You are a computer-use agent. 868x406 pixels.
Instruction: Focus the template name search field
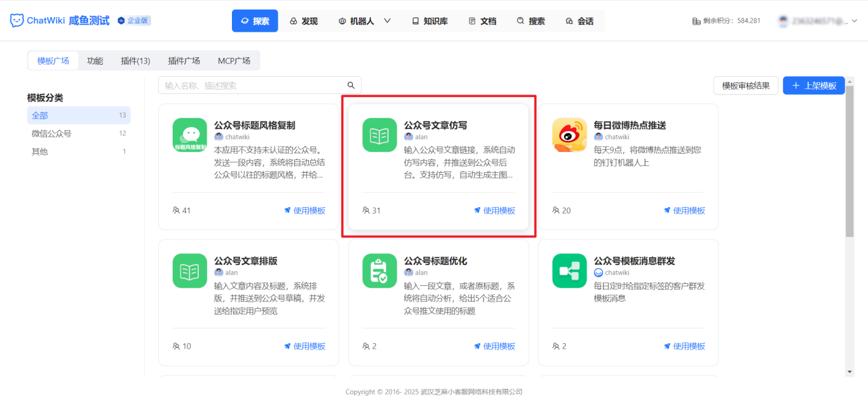click(x=254, y=86)
